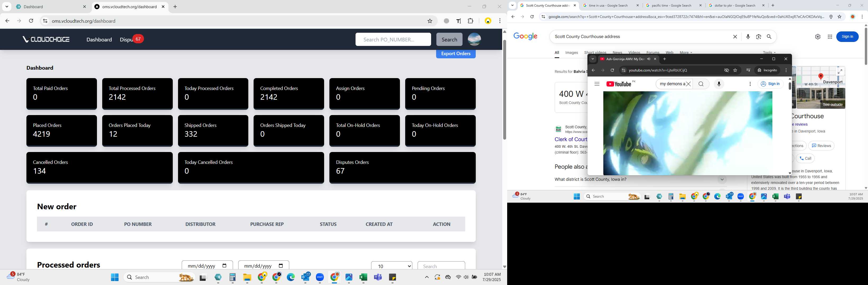The image size is (868, 285).
Task: Open the Google apps grid
Action: 830,37
